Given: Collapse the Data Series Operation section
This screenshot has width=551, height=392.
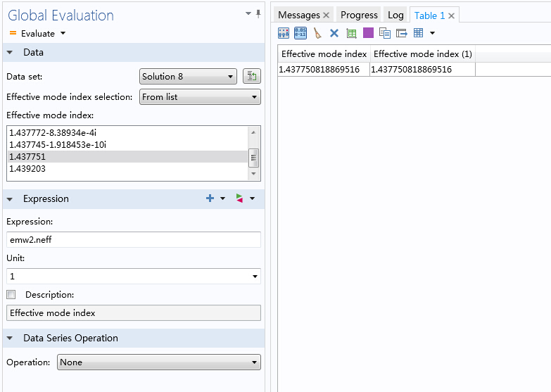Looking at the screenshot, I should (10, 339).
